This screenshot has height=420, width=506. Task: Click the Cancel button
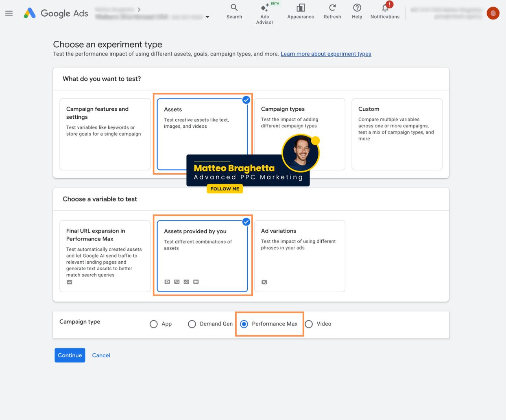(101, 355)
